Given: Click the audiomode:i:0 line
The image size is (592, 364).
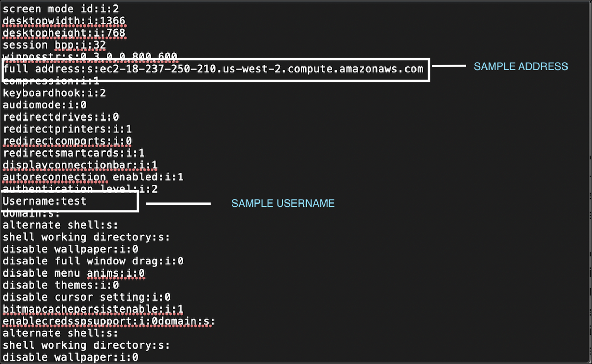Looking at the screenshot, I should point(44,105).
